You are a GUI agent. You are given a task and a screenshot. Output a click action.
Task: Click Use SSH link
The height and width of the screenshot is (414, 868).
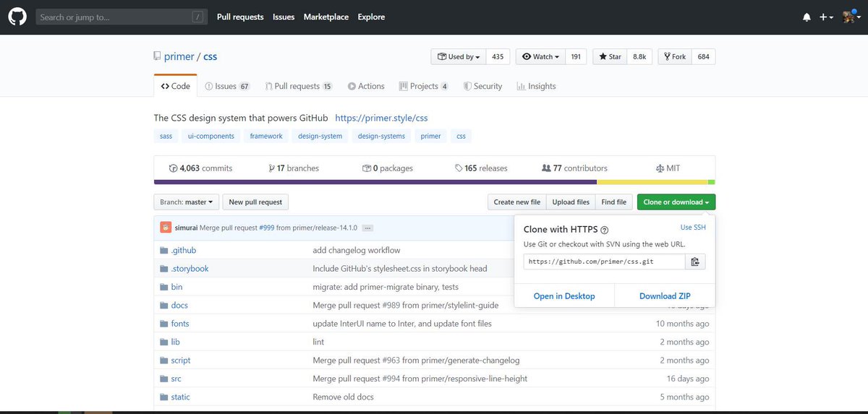pos(693,228)
